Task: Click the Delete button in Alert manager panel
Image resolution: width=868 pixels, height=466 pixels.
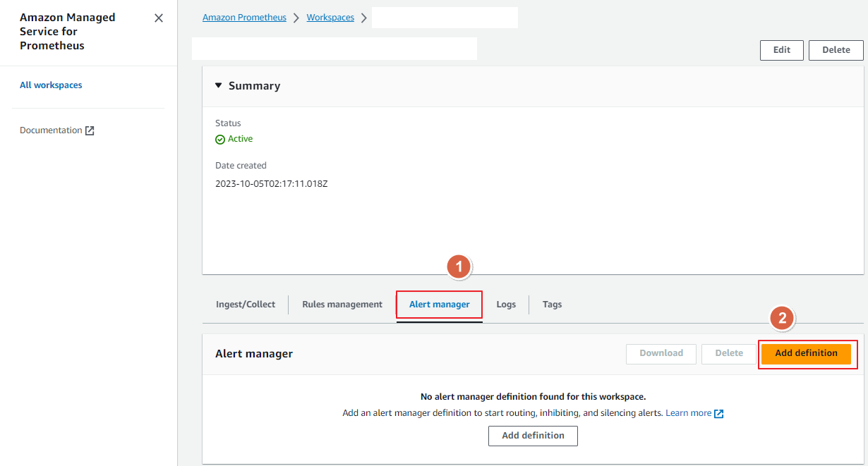Action: tap(729, 353)
